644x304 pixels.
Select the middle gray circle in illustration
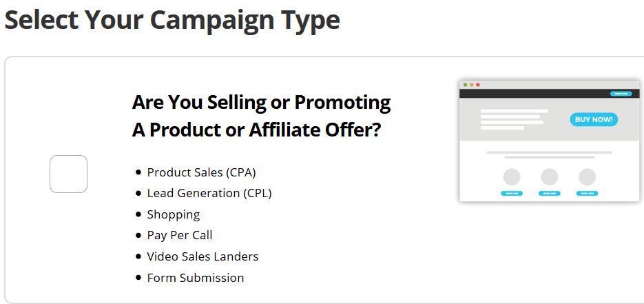click(x=550, y=177)
